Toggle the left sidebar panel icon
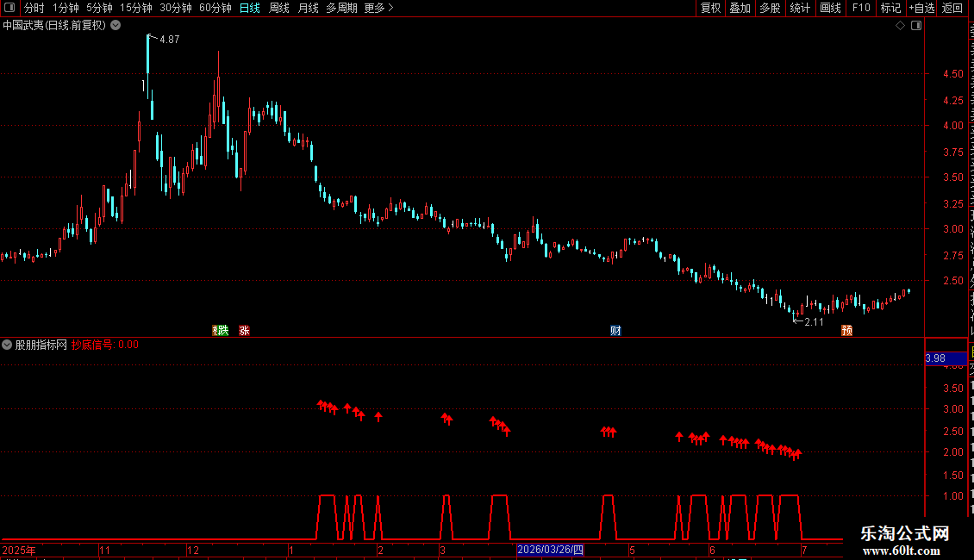The image size is (974, 560). click(9, 8)
